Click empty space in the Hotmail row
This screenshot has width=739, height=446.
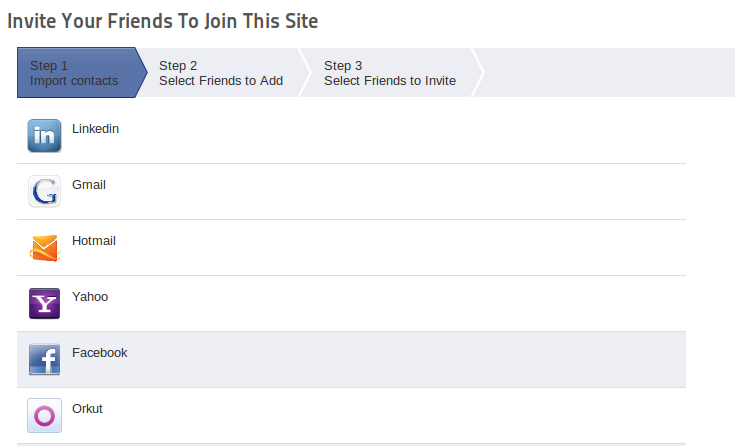click(400, 248)
